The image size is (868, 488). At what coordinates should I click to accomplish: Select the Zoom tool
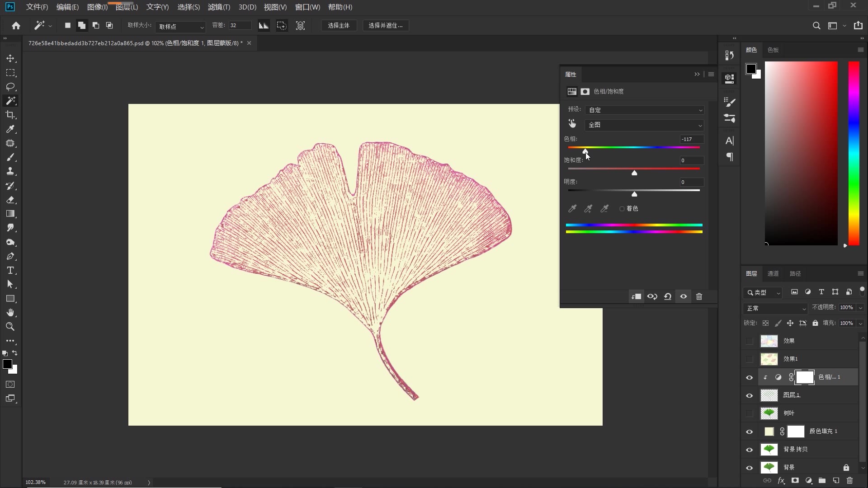10,327
